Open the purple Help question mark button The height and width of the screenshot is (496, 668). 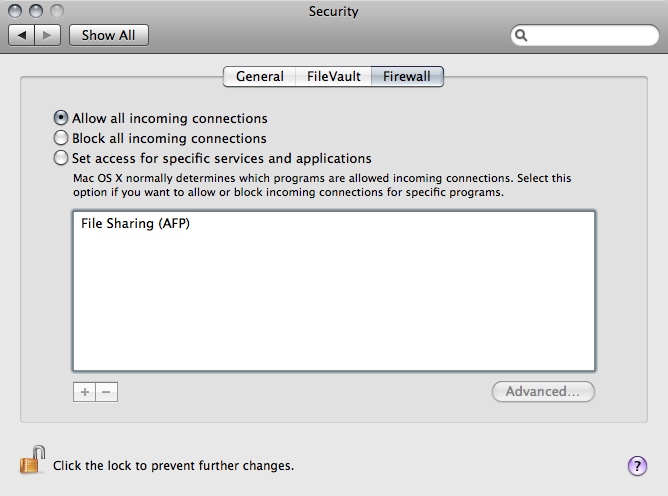click(636, 465)
